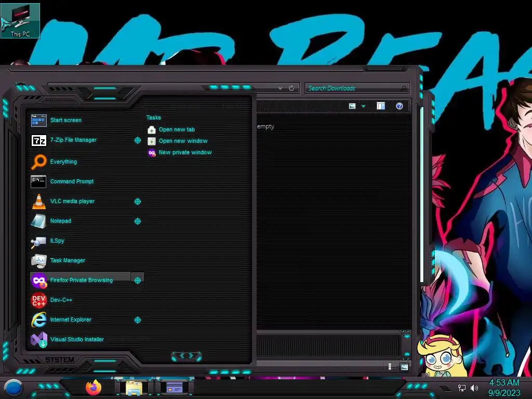Choose Task Manager from the start menu
The width and height of the screenshot is (532, 399).
click(x=68, y=261)
